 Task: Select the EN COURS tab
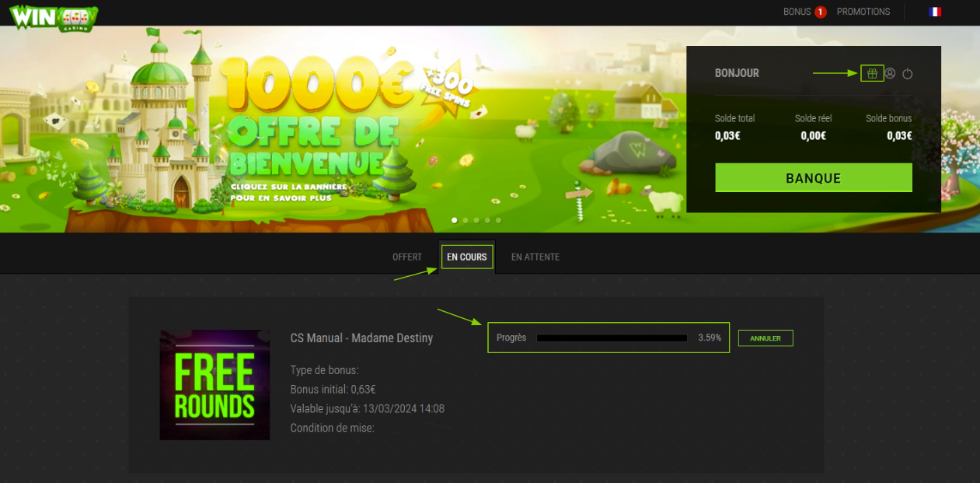[467, 257]
